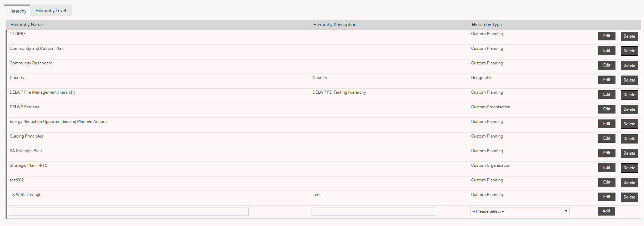Screen dimensions: 644x226
Task: Focus the new Hierarchy Name input field
Action: pyautogui.click(x=129, y=211)
